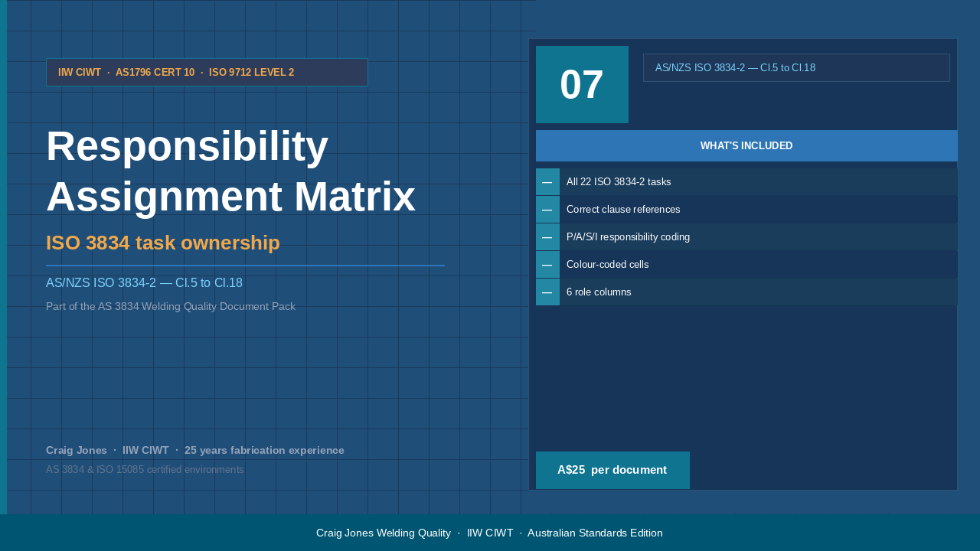Select the Responsibility Assignment Matrix title
The image size is (980, 551).
pos(230,171)
